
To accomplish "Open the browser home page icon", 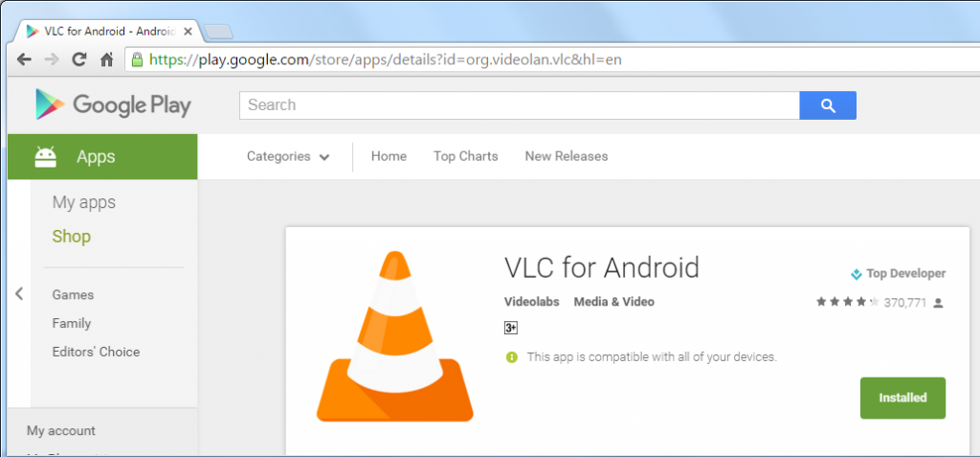I will click(x=107, y=59).
